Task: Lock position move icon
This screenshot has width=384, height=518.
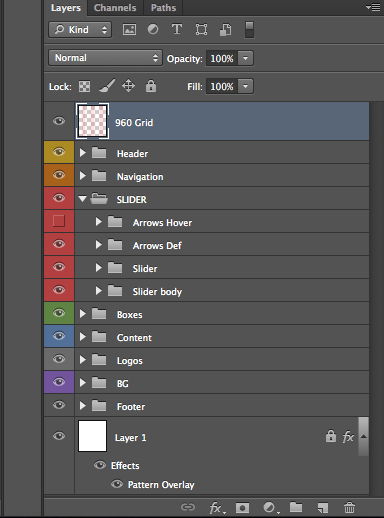Action: click(128, 86)
